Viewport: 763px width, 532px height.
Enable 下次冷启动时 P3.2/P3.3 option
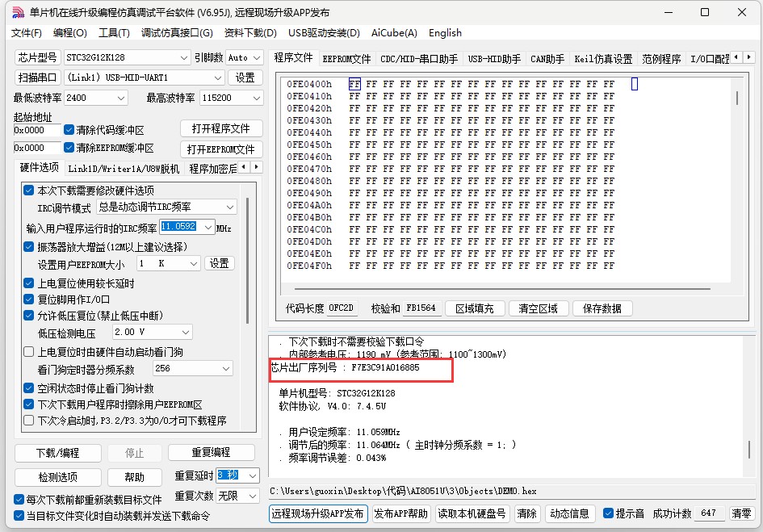click(29, 421)
